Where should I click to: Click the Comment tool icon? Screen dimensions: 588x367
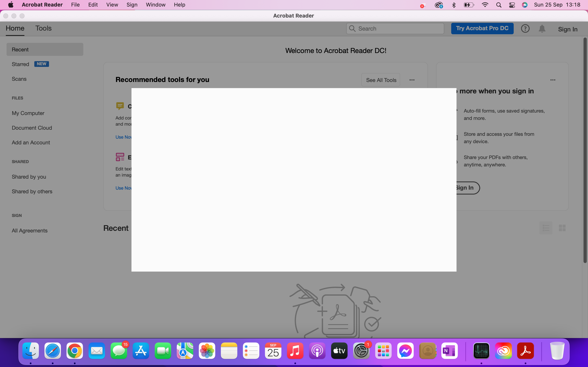(x=120, y=106)
